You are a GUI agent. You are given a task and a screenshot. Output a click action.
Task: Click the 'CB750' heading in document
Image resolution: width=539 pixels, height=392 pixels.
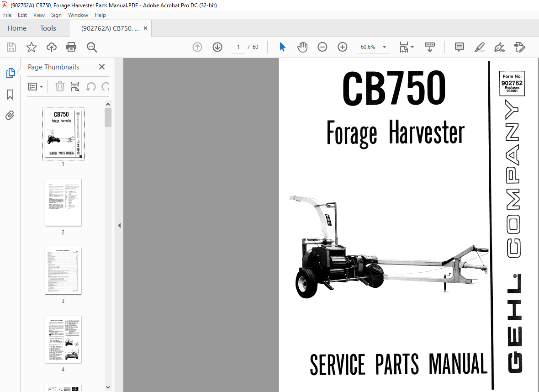(x=394, y=88)
